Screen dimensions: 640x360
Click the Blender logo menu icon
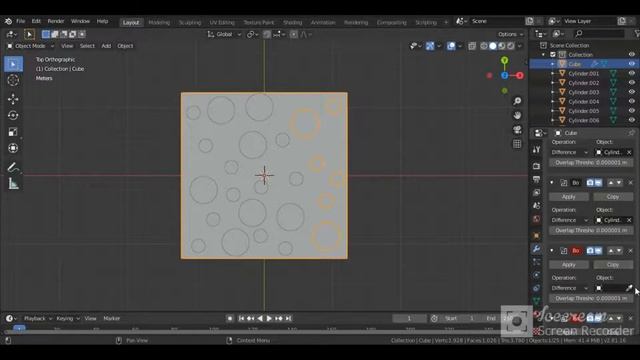(x=8, y=21)
